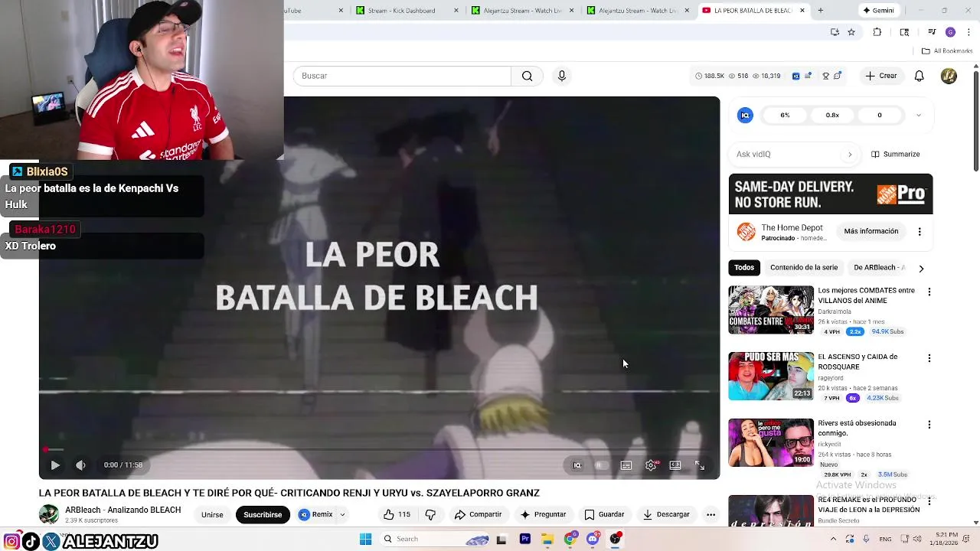Save the video with the Guardar button
This screenshot has width=980, height=551.
pyautogui.click(x=605, y=515)
